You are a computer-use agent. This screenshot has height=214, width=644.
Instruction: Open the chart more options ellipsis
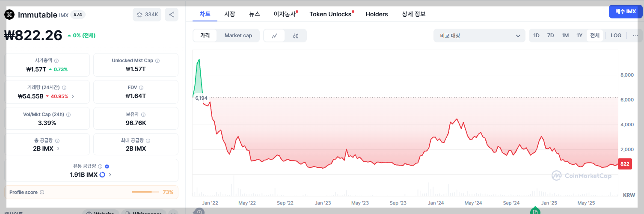(635, 36)
